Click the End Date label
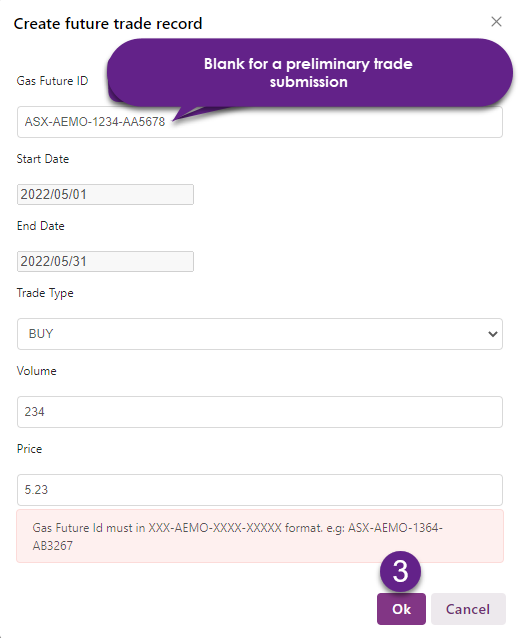The height and width of the screenshot is (638, 524). pyautogui.click(x=41, y=226)
